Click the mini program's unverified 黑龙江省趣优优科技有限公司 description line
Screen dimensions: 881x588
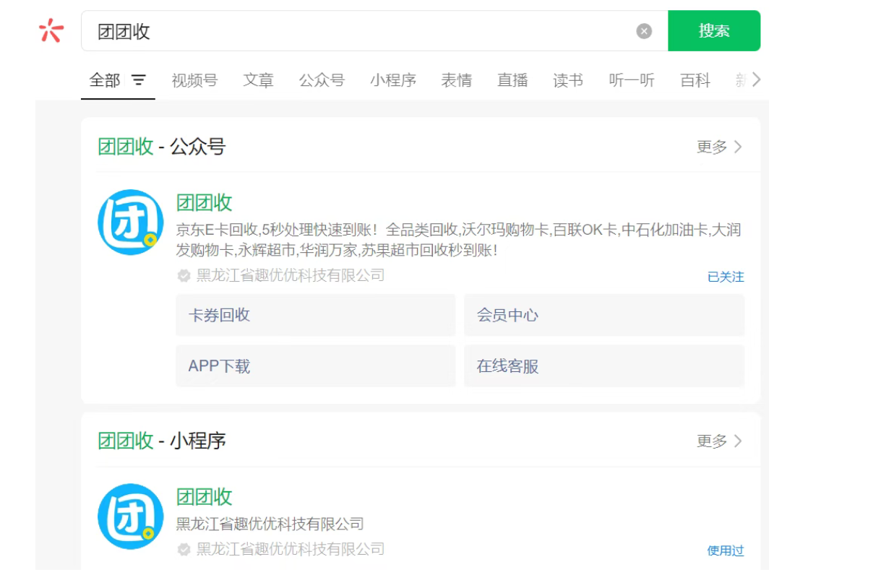click(270, 524)
